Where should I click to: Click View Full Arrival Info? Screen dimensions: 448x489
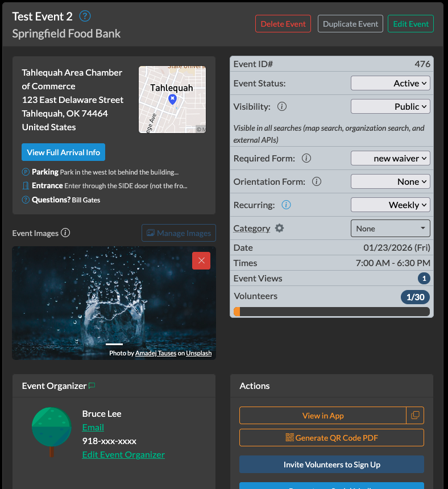[63, 152]
